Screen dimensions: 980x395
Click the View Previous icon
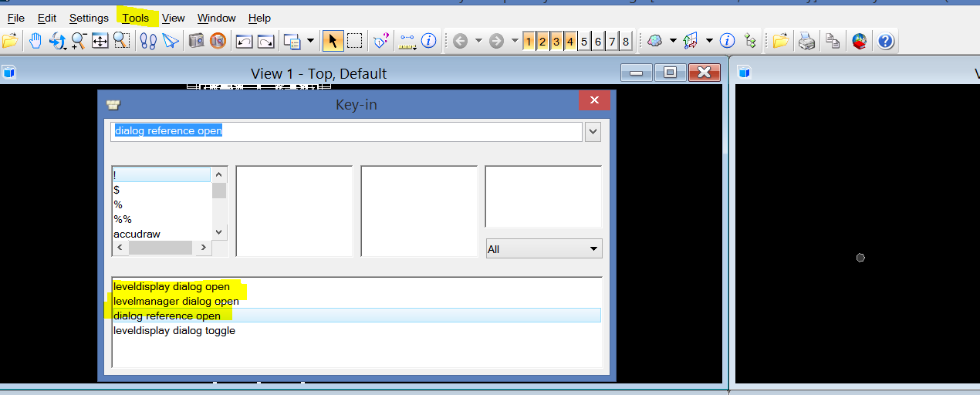click(245, 41)
